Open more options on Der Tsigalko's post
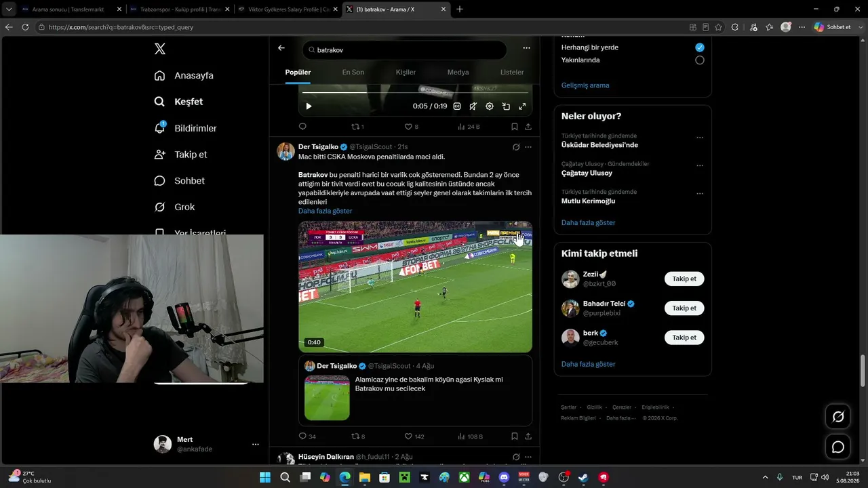The width and height of the screenshot is (868, 488). [x=528, y=147]
